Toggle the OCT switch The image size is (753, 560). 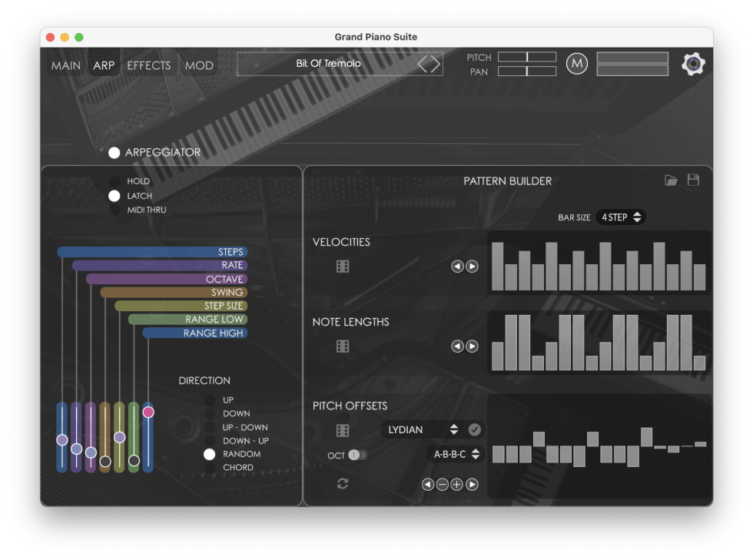pyautogui.click(x=357, y=455)
